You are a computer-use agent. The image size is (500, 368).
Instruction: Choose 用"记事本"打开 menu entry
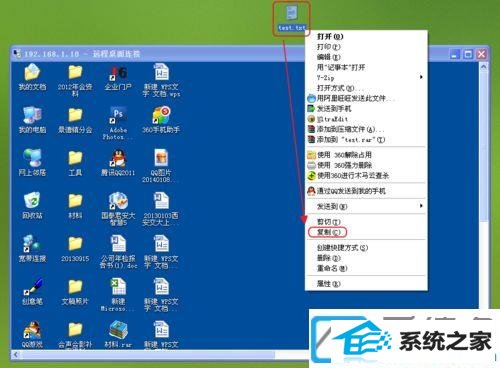[x=366, y=67]
